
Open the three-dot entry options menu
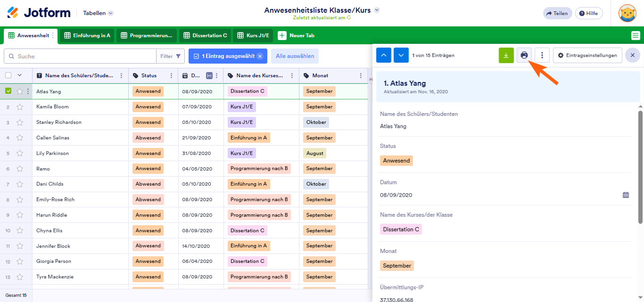click(542, 56)
